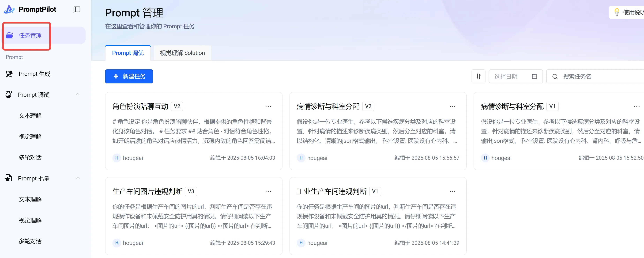
Task: Select the Prompt 调优 tab
Action: 128,53
